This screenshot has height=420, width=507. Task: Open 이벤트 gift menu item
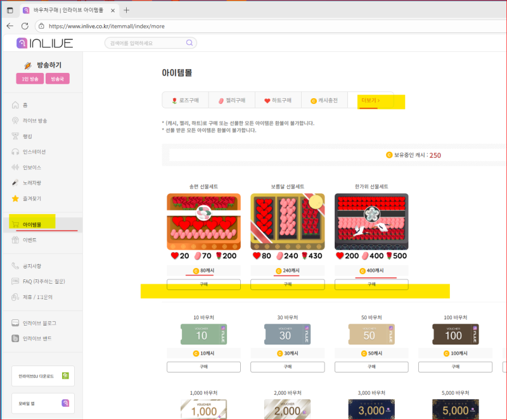[29, 240]
